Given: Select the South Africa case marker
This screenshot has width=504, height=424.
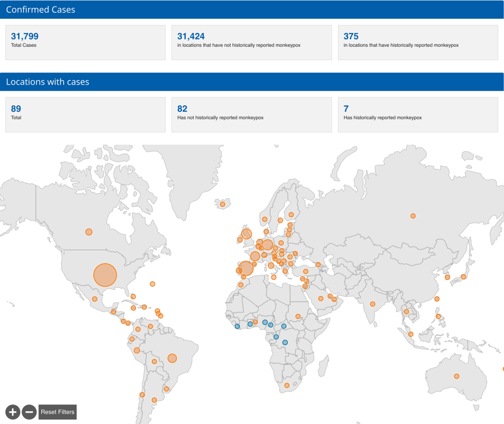Looking at the screenshot, I should 287,385.
